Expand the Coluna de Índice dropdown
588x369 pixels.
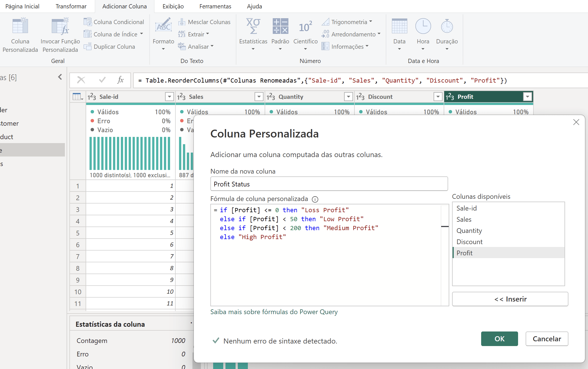[x=142, y=34]
